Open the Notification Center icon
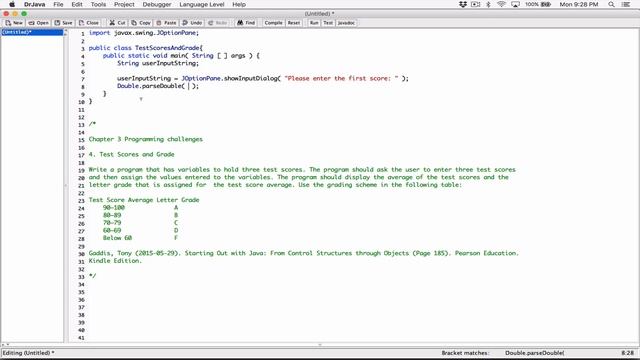 click(x=626, y=4)
